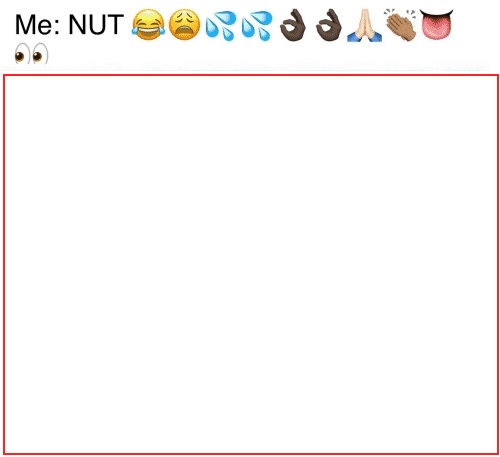The height and width of the screenshot is (457, 500).
Task: Click the second sweat droplets emoji
Action: coord(257,26)
